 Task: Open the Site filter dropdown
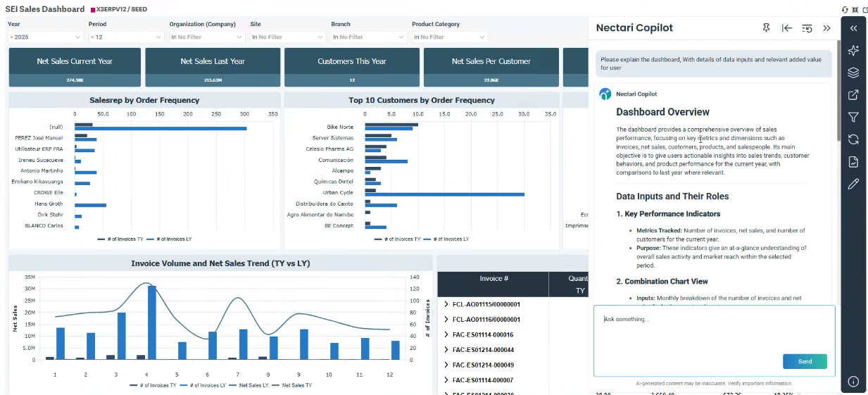288,37
